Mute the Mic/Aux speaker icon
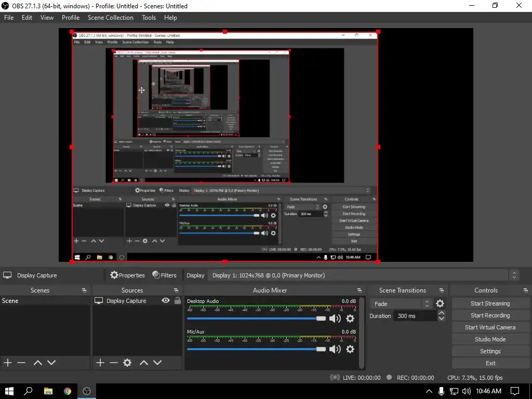Image resolution: width=532 pixels, height=399 pixels. 335,349
